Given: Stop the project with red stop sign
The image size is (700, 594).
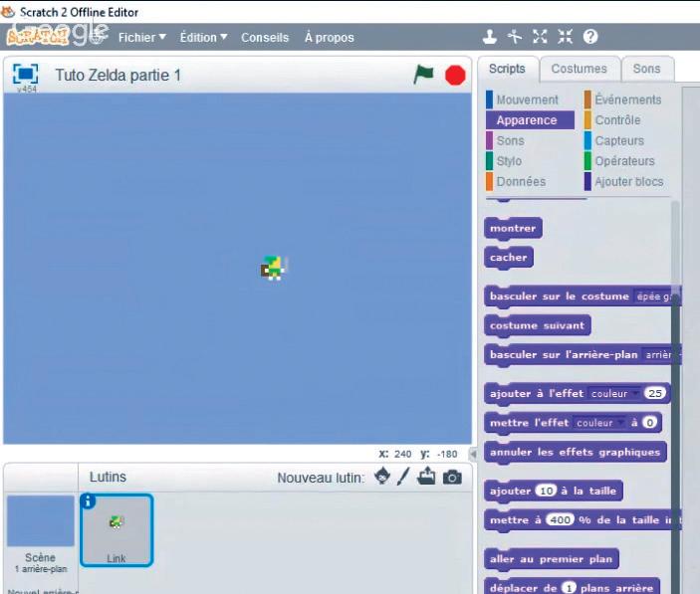Looking at the screenshot, I should click(x=455, y=75).
